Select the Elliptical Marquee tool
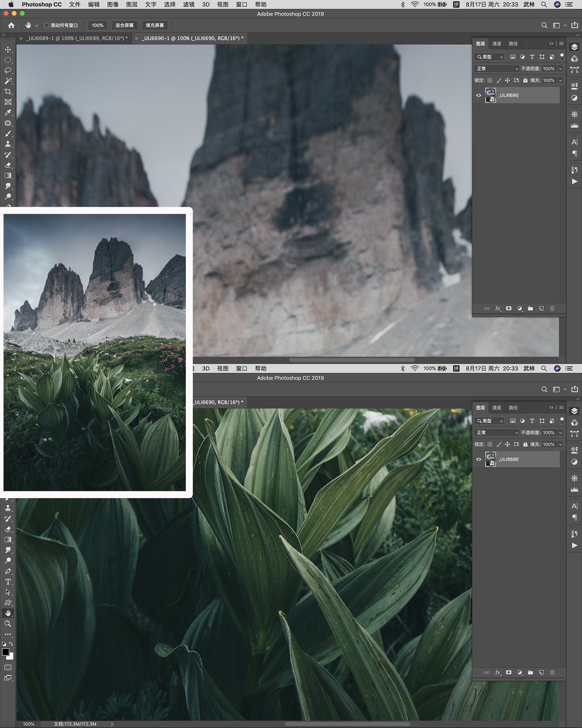This screenshot has height=728, width=582. [x=8, y=60]
